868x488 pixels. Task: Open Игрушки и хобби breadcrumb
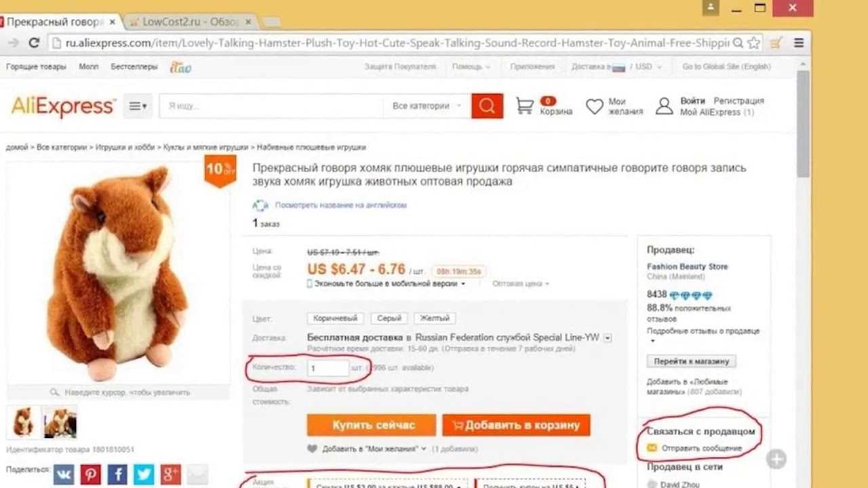pyautogui.click(x=125, y=147)
